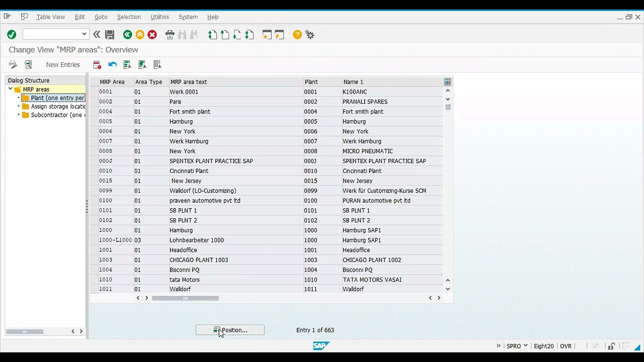Click the Other View magnifier icon
Screen dimensions: 644x362
click(x=28, y=64)
